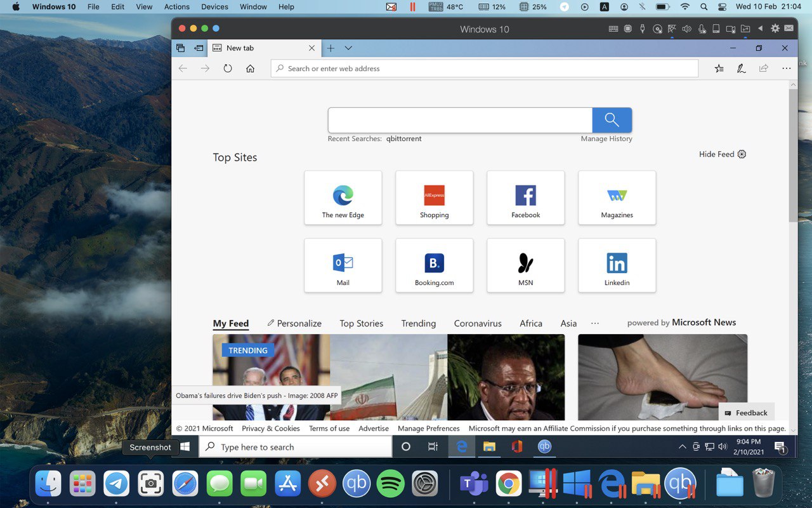Click the Feedback button

[747, 413]
